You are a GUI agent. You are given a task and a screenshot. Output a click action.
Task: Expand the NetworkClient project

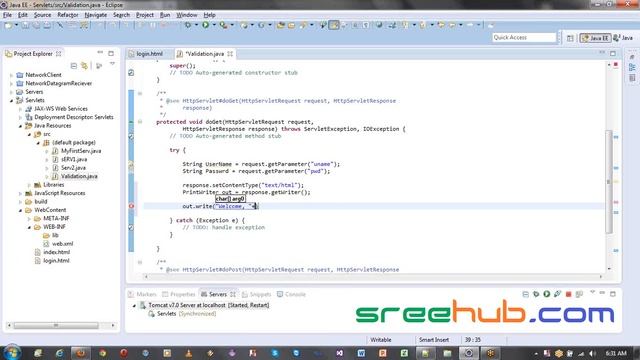[11, 75]
